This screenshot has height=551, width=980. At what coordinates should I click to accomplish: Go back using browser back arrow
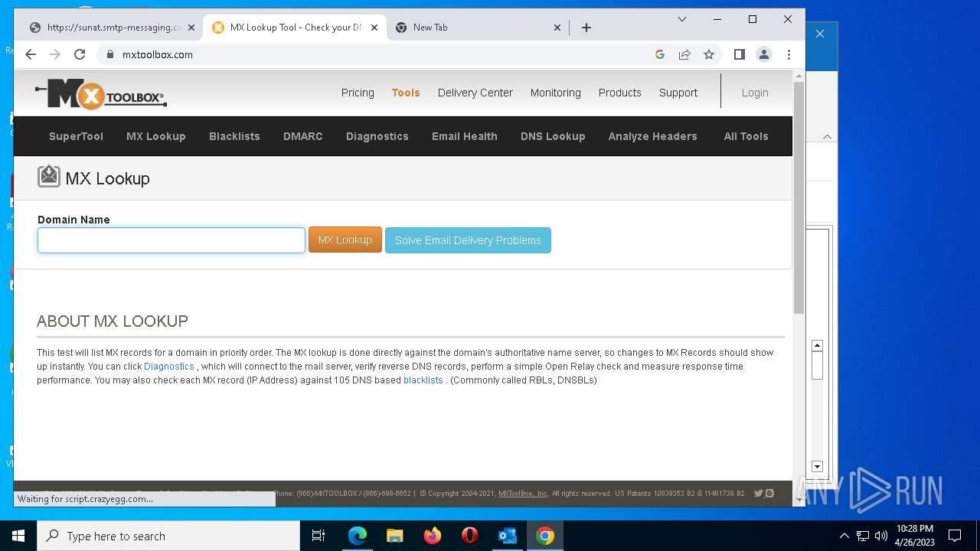point(31,54)
